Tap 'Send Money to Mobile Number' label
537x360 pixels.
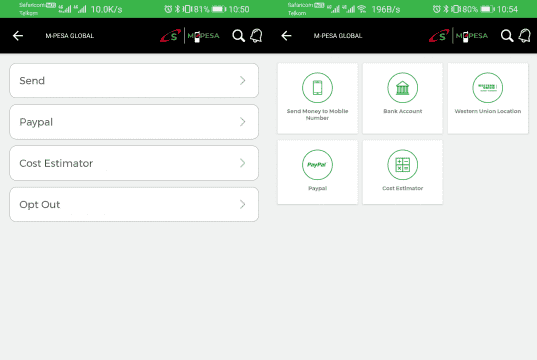pos(317,114)
